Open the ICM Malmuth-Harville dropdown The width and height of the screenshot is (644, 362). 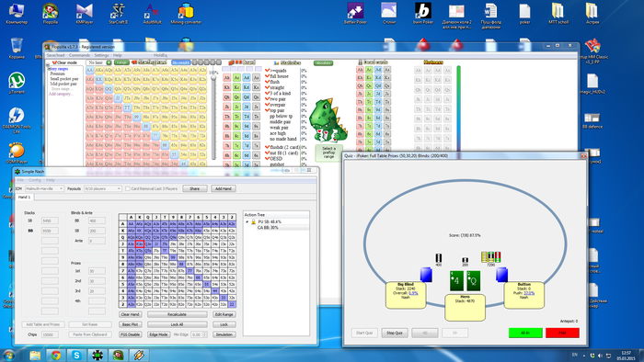tap(44, 188)
